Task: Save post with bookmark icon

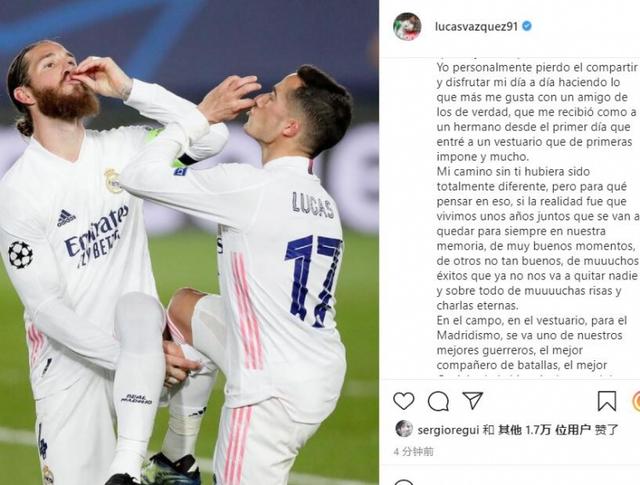Action: point(607,401)
